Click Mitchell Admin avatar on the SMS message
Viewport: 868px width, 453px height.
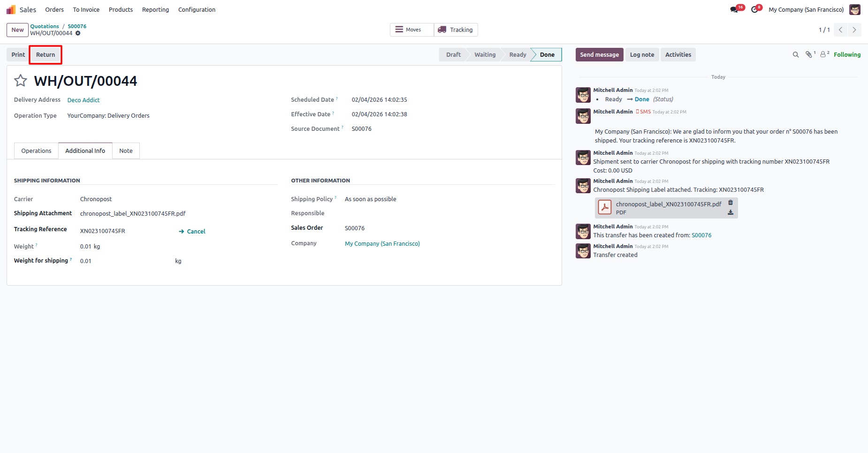click(x=583, y=116)
